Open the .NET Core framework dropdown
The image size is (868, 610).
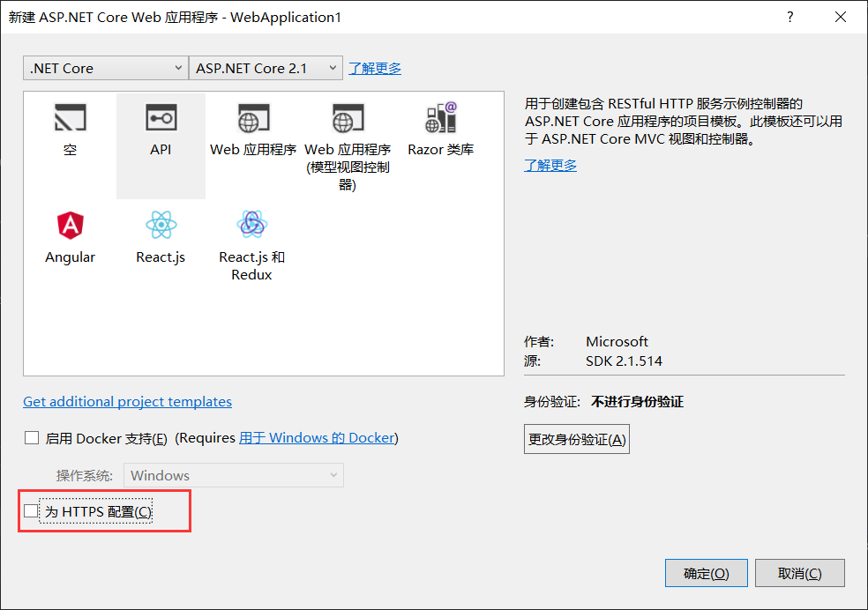(106, 68)
